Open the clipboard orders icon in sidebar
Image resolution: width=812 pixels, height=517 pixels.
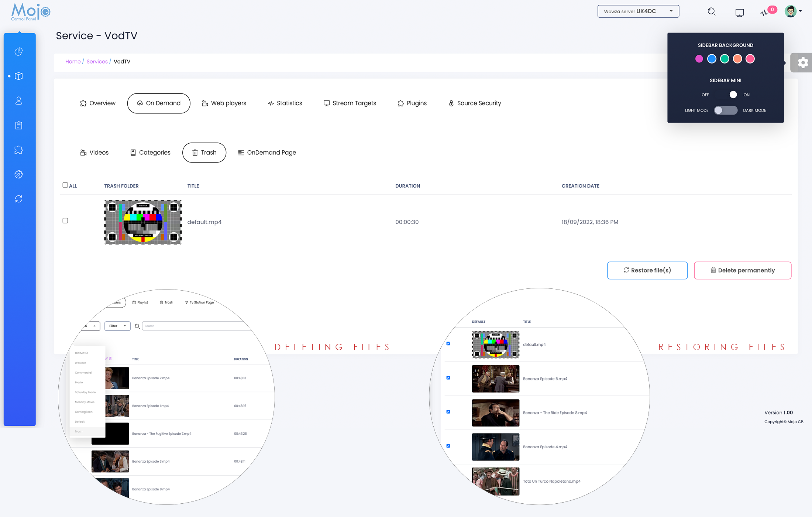19,125
